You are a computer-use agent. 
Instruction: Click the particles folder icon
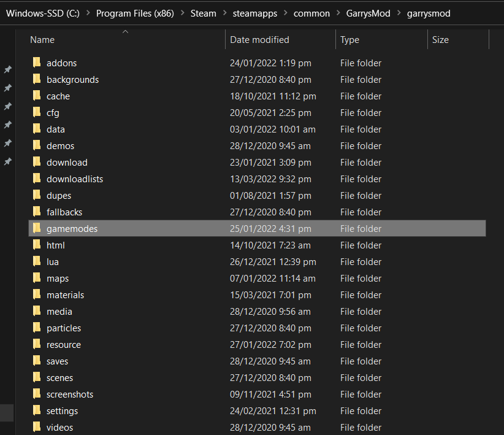pos(37,328)
